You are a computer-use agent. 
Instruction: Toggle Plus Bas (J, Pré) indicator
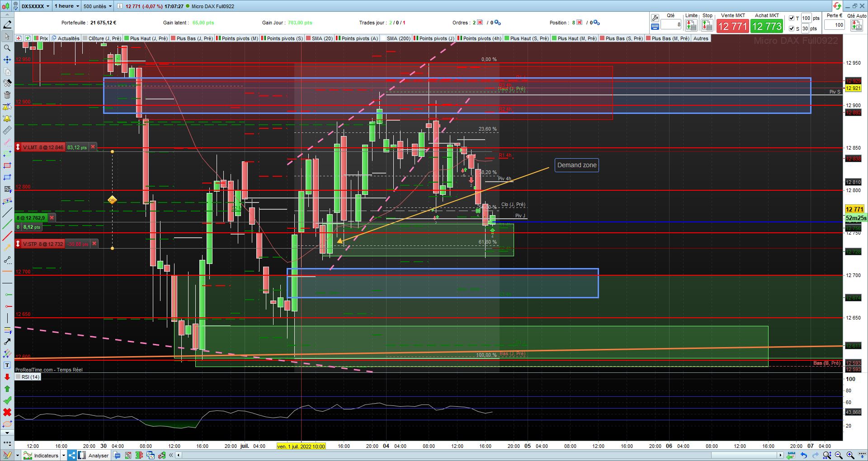192,38
